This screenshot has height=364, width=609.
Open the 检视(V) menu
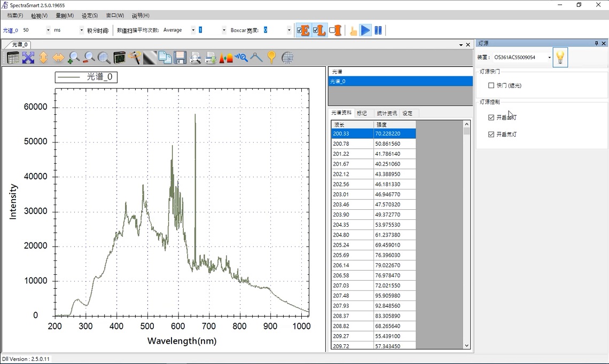(x=39, y=15)
